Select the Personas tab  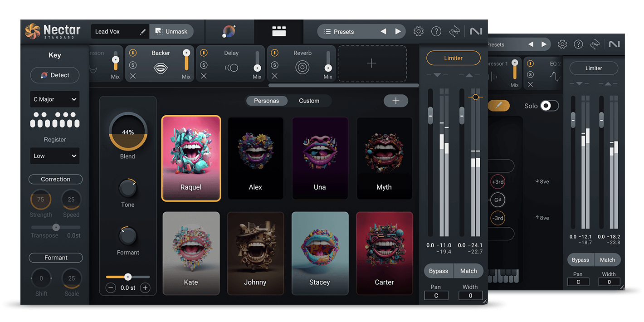tap(267, 101)
